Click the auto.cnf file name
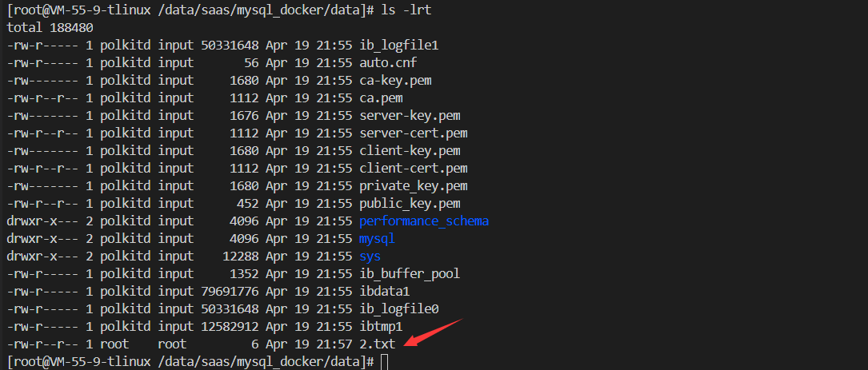Image resolution: width=868 pixels, height=370 pixels. coord(387,63)
